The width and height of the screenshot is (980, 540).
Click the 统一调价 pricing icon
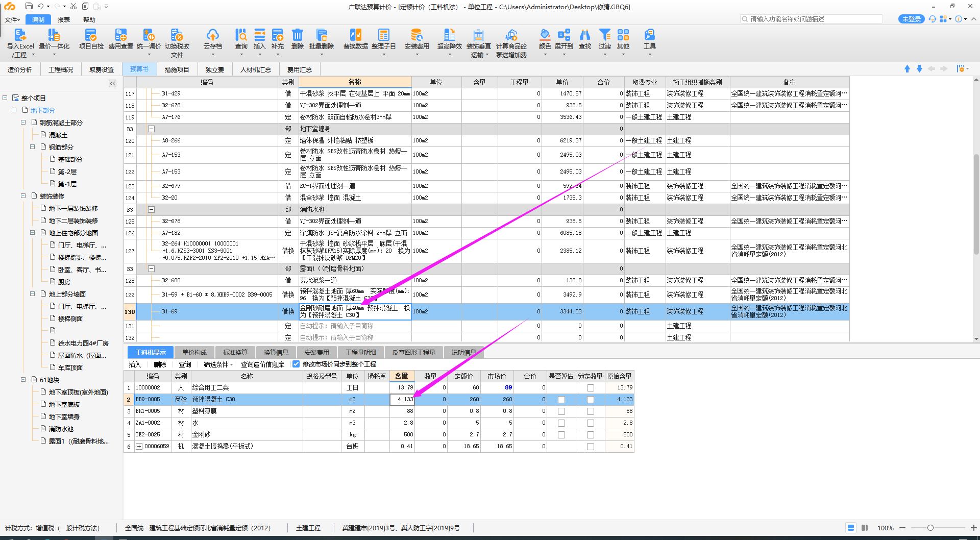(x=149, y=35)
